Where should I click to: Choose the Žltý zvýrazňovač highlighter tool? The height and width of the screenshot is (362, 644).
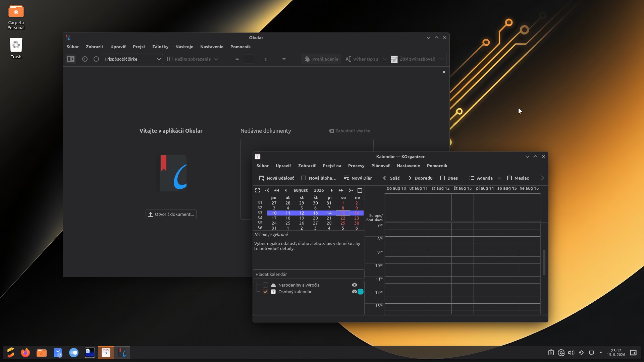(413, 59)
